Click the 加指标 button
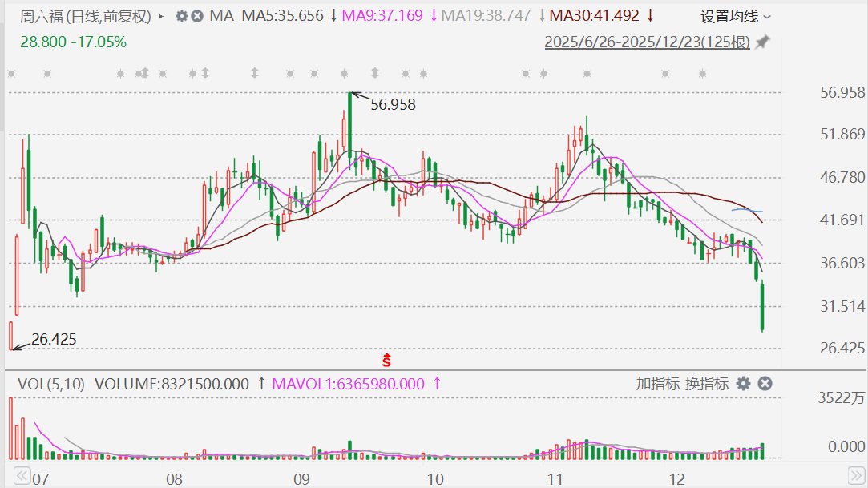This screenshot has width=868, height=488. (x=657, y=383)
